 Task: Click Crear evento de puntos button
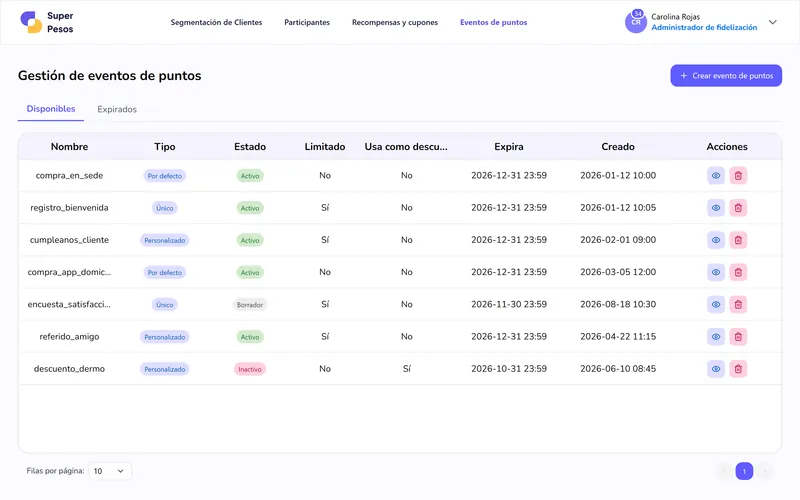[x=726, y=76]
